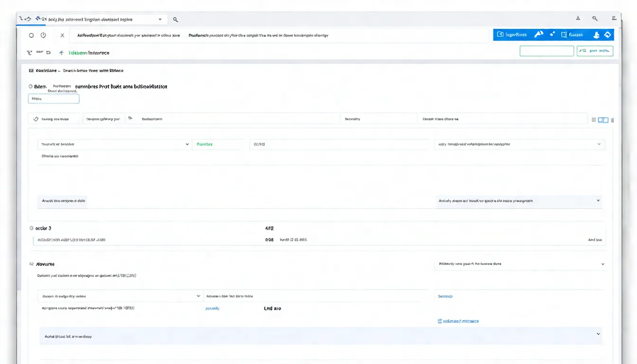The height and width of the screenshot is (364, 637).
Task: Click the X icon left of the address field
Action: [62, 36]
